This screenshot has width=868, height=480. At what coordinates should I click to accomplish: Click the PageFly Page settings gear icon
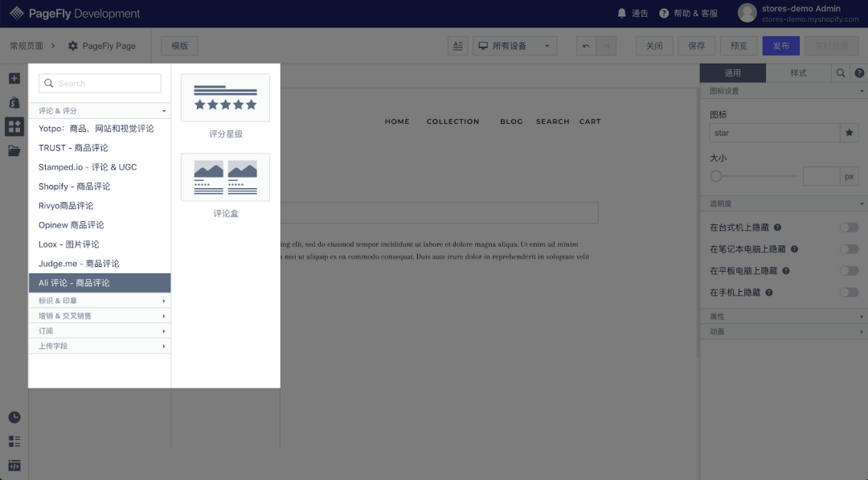pos(72,46)
